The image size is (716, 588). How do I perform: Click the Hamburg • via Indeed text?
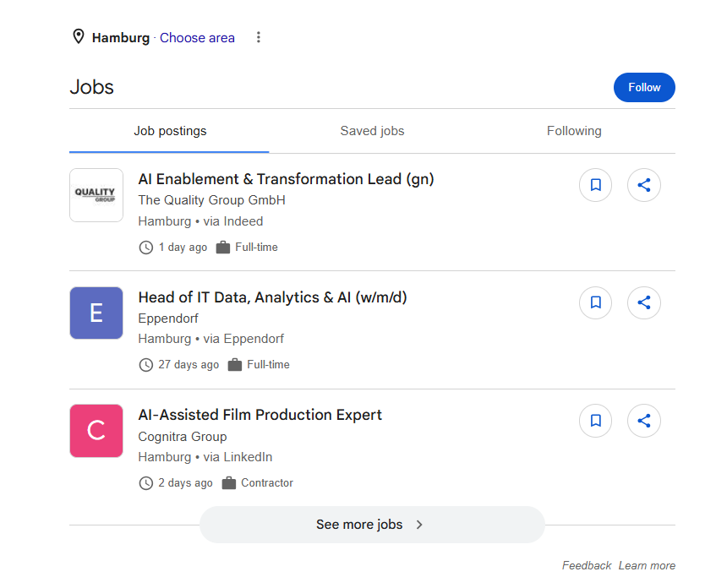point(200,221)
